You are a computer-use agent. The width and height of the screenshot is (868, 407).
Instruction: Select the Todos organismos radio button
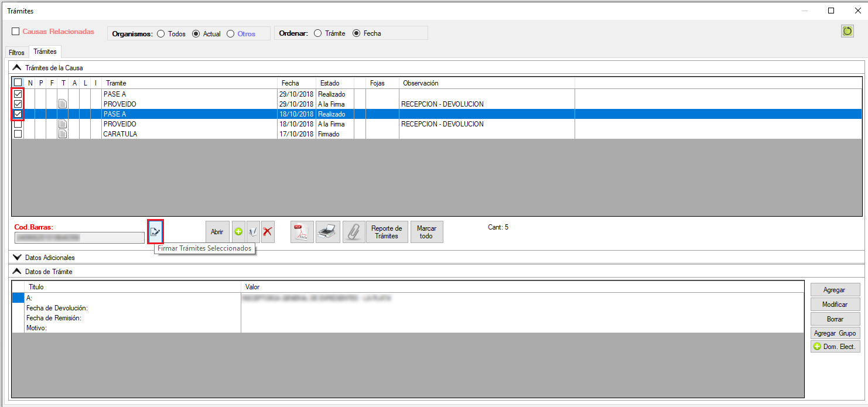point(161,34)
